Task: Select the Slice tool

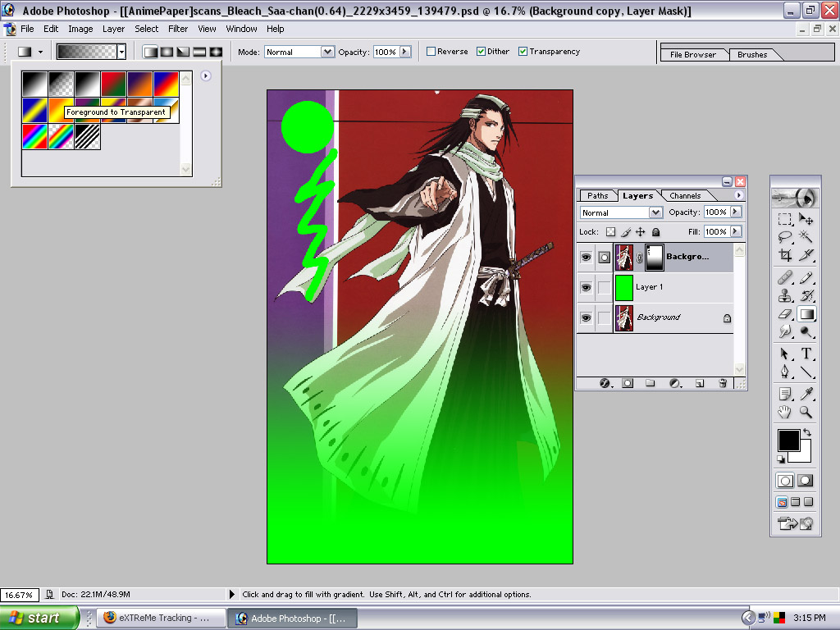Action: 806,255
